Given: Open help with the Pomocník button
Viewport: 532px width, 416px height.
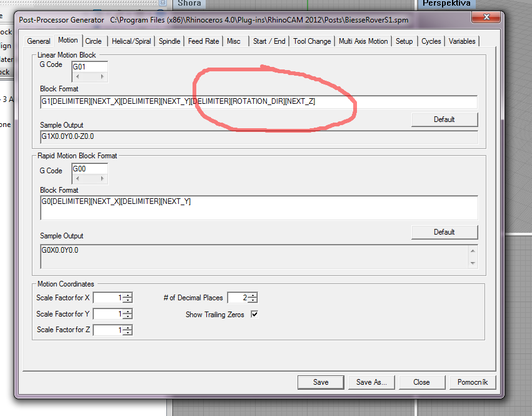Looking at the screenshot, I should click(472, 382).
